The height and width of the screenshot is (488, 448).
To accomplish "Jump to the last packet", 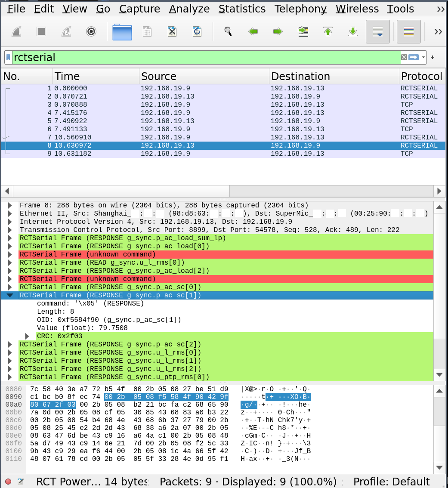I will click(x=353, y=31).
